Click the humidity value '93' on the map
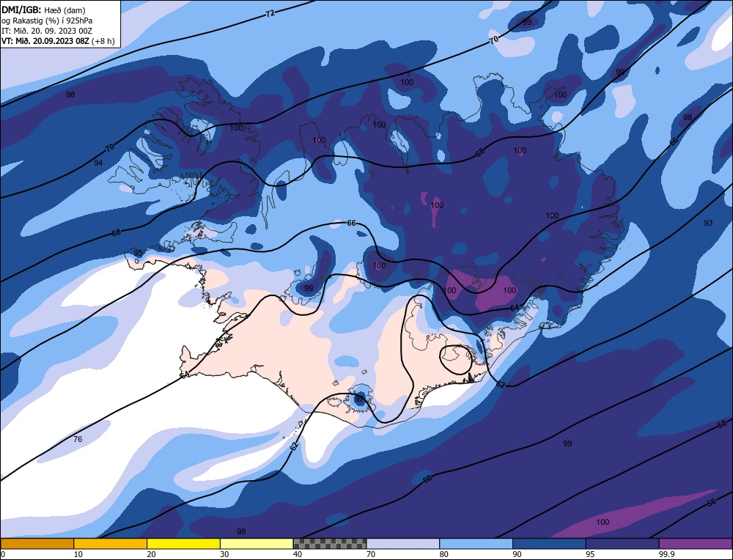This screenshot has width=733, height=560. click(708, 223)
